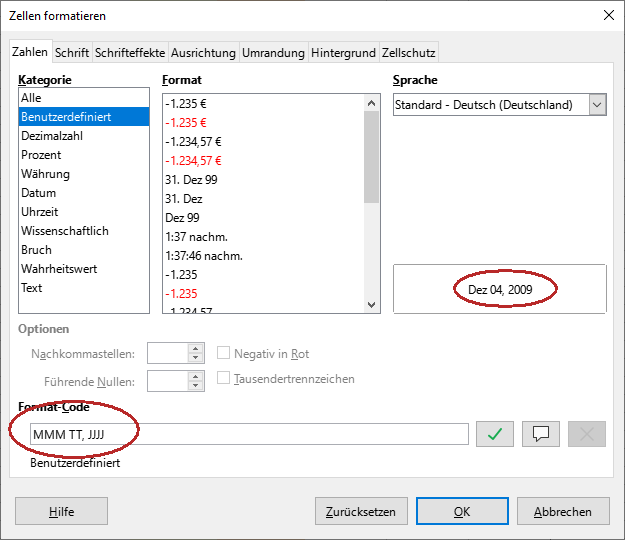The width and height of the screenshot is (625, 540).
Task: Select format 31. Dez 99
Action: click(x=263, y=180)
